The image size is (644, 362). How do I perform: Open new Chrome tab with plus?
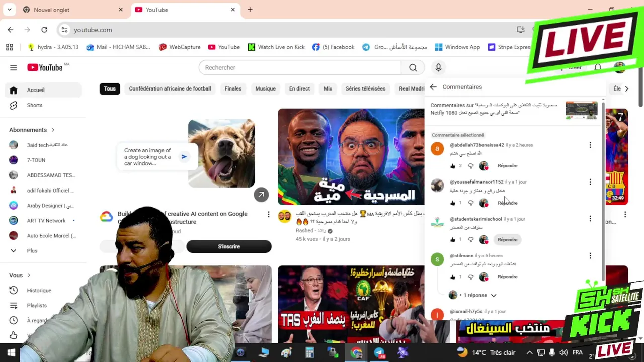[x=250, y=10]
